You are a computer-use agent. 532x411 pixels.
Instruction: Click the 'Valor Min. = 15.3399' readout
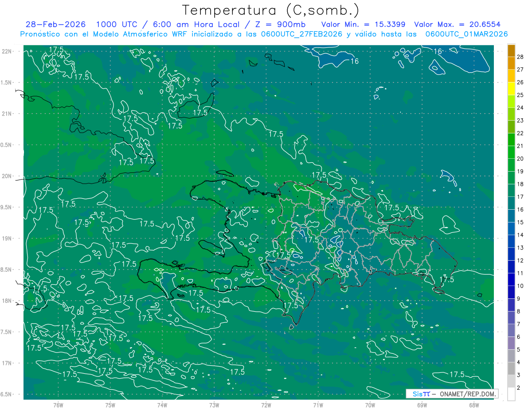pos(364,24)
